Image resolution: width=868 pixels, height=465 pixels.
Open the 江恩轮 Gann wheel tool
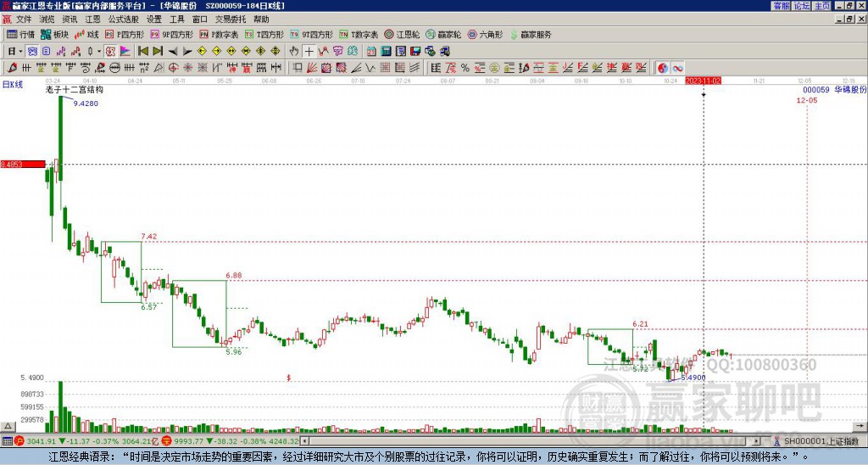[402, 35]
